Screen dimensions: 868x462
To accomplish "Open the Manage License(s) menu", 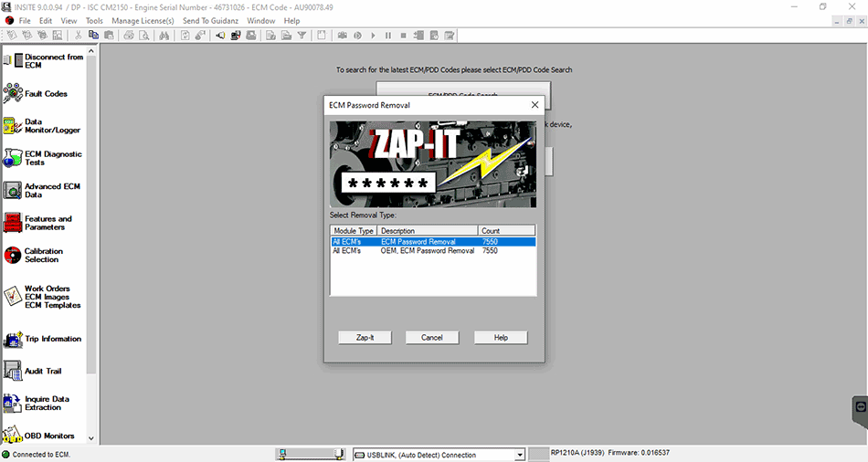I will pyautogui.click(x=143, y=20).
